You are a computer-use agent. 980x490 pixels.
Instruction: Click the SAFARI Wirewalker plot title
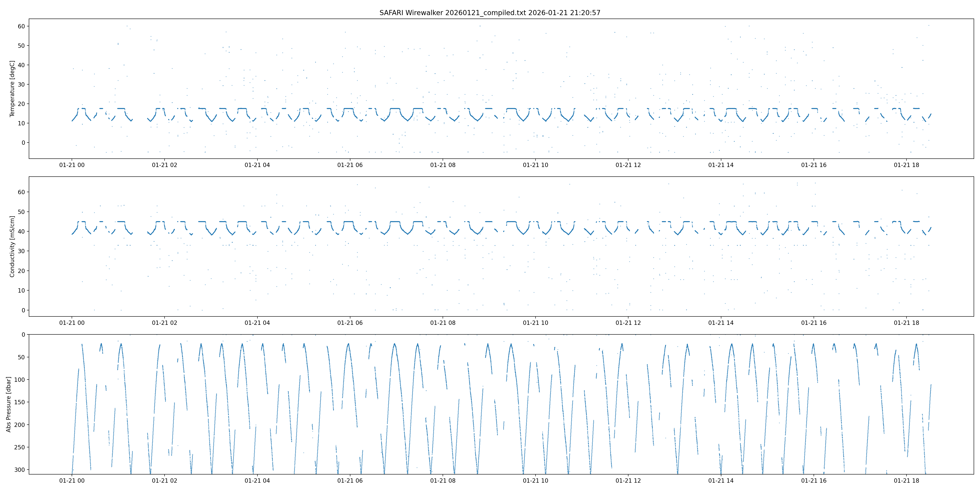point(490,12)
